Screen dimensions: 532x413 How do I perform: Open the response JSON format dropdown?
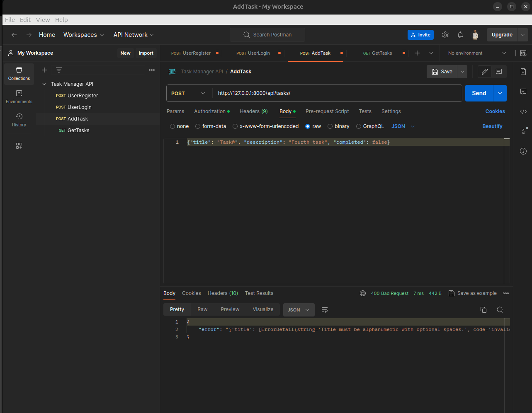coord(299,310)
